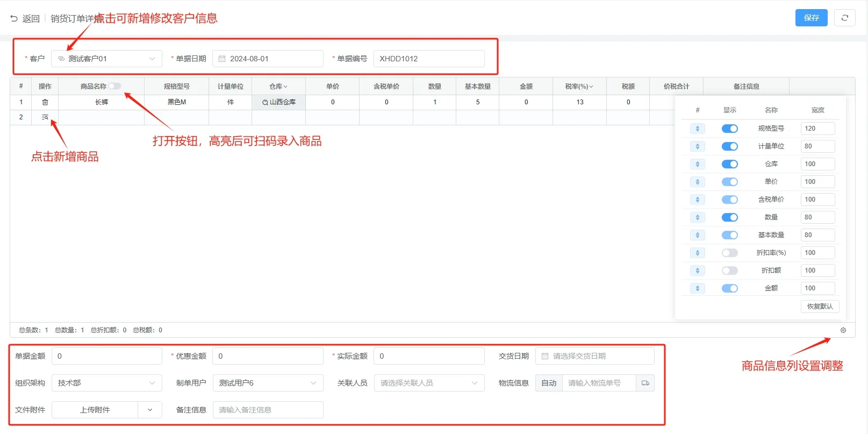Click the sort handle for 单价 row
Viewport: 868px width, 434px height.
coord(698,182)
